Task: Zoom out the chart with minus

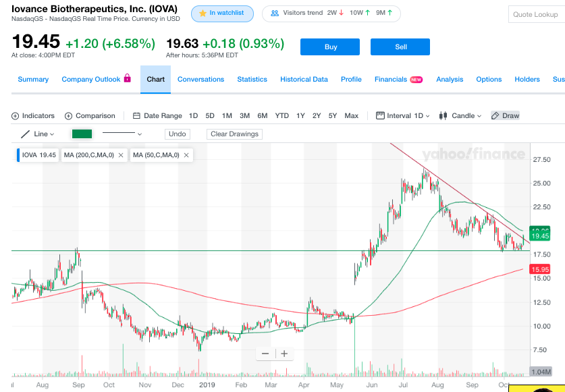Action: click(x=265, y=354)
